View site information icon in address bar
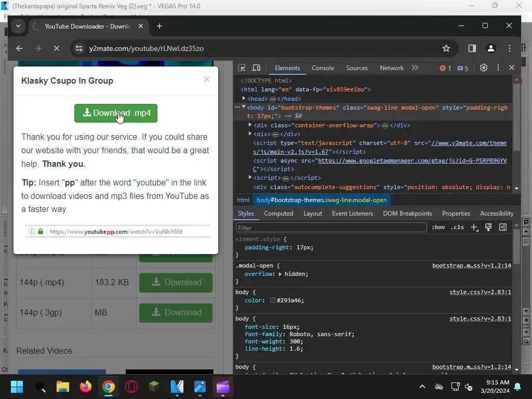Screen dimensions: 532x399 pos(79,48)
